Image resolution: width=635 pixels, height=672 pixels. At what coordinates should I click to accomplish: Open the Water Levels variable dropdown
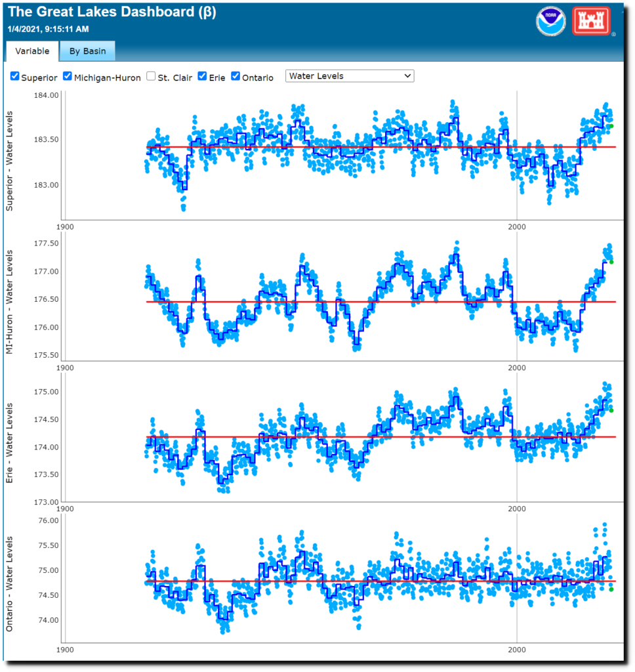[x=350, y=76]
